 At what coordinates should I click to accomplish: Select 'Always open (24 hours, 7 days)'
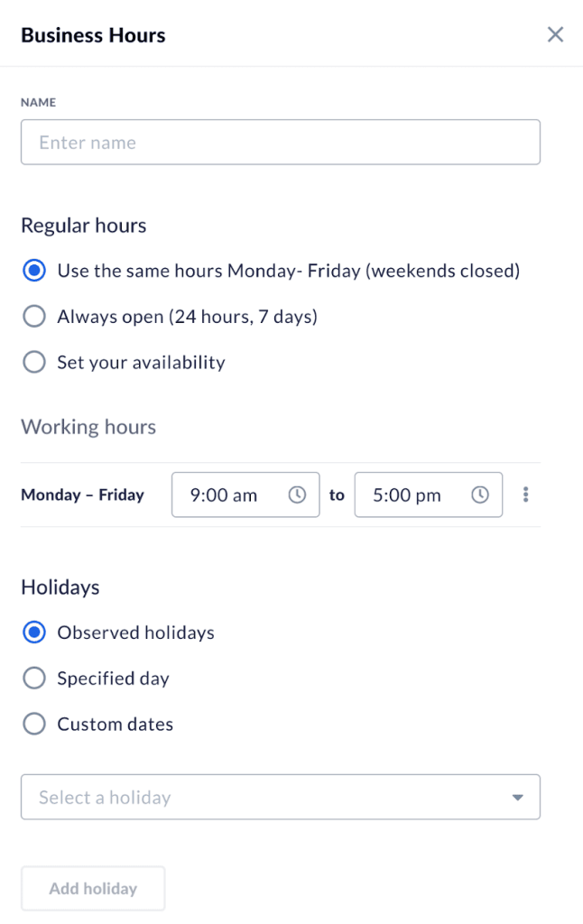33,316
